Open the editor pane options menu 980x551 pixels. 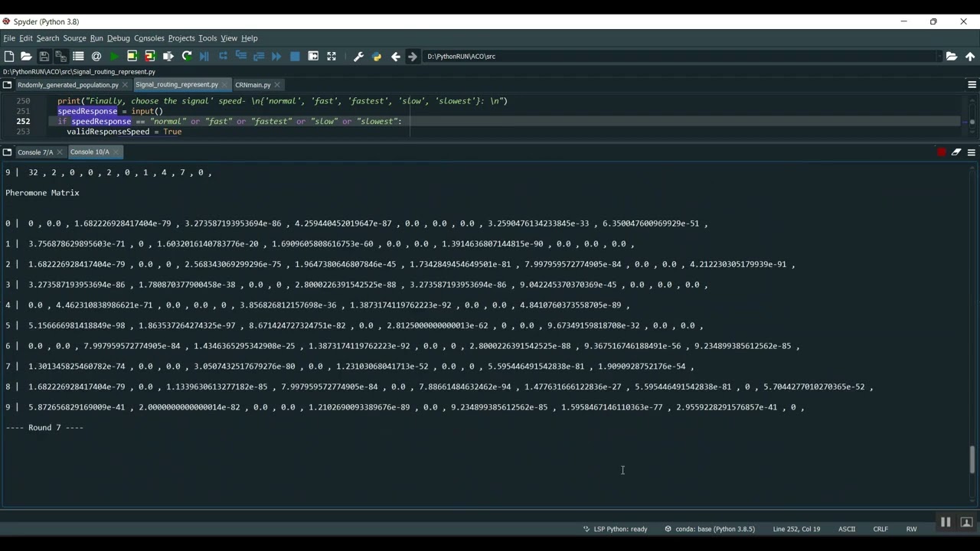tap(972, 85)
